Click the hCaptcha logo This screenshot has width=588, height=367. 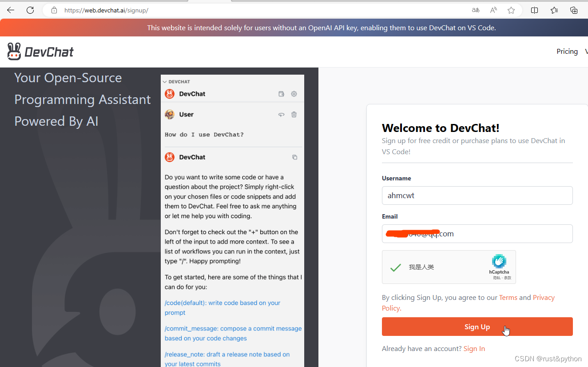(x=499, y=261)
